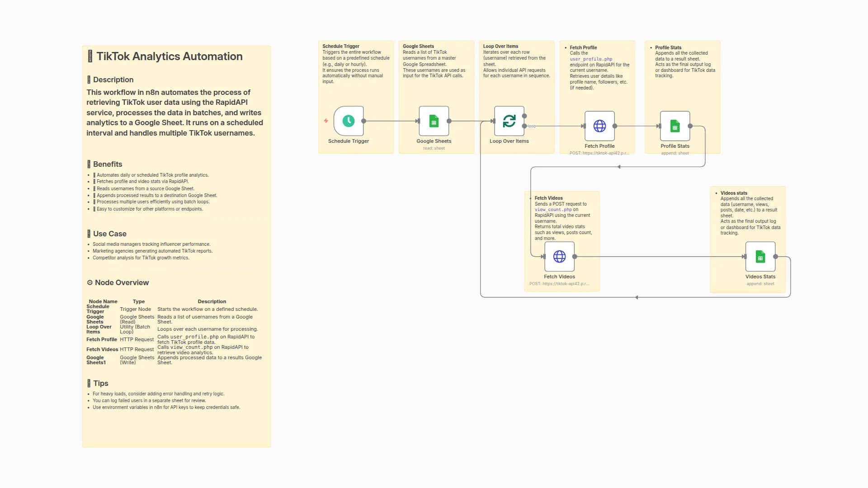Image resolution: width=868 pixels, height=488 pixels.
Task: Click the output port dot of Google Sheets
Action: click(449, 121)
